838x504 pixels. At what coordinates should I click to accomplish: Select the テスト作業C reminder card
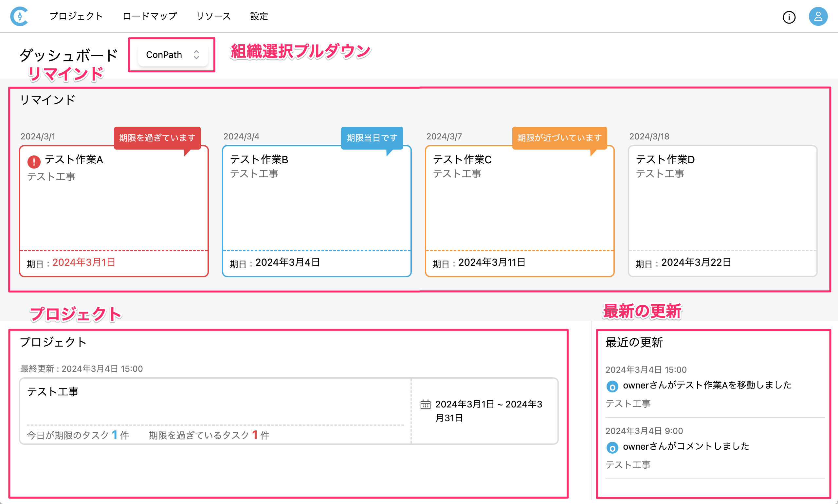519,210
